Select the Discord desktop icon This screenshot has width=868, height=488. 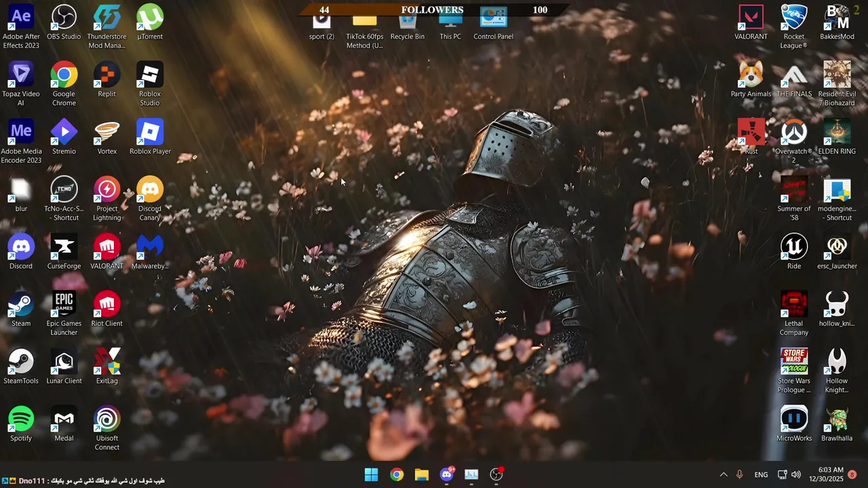pos(21,253)
